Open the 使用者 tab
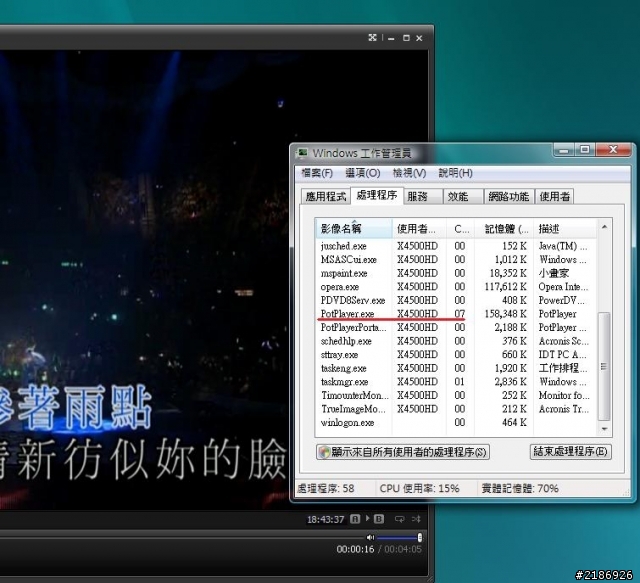640x583 pixels. tap(554, 196)
